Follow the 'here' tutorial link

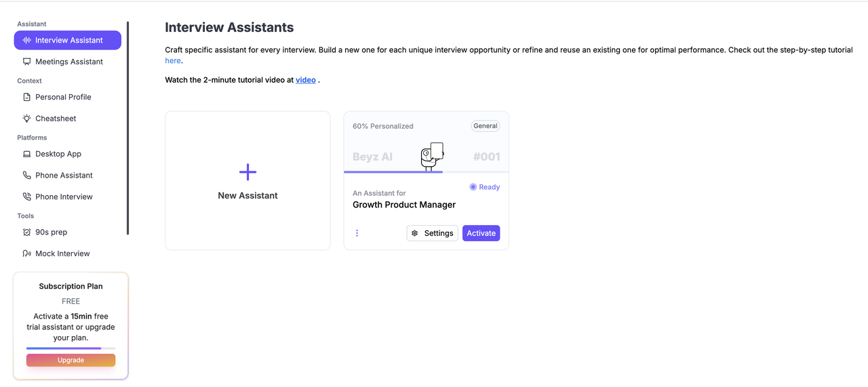point(173,61)
